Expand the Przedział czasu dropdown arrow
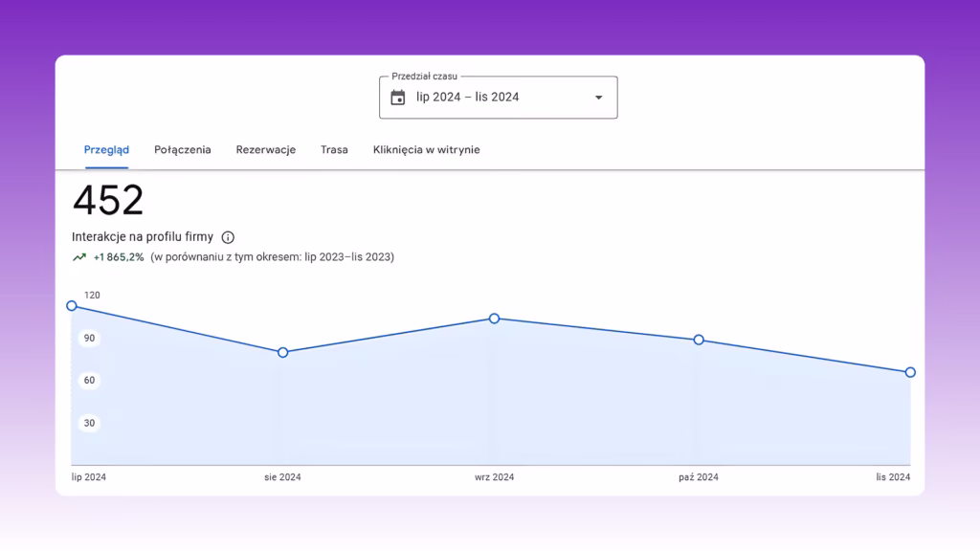Image resolution: width=980 pixels, height=551 pixels. pyautogui.click(x=599, y=98)
